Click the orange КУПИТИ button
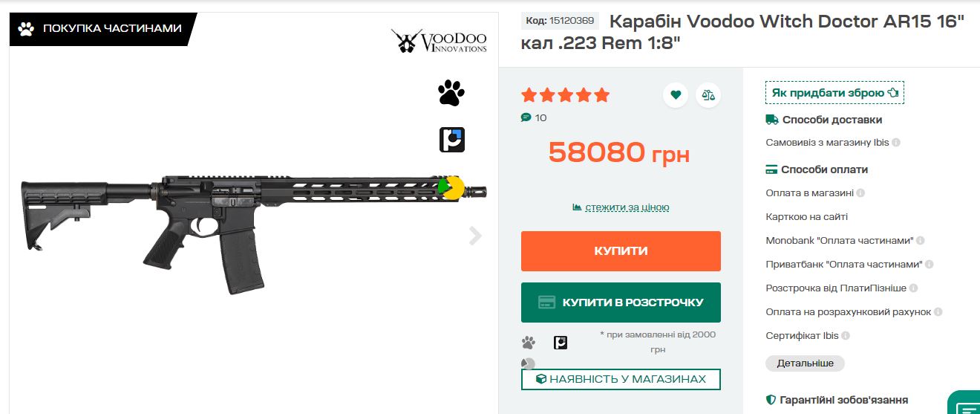 point(621,251)
